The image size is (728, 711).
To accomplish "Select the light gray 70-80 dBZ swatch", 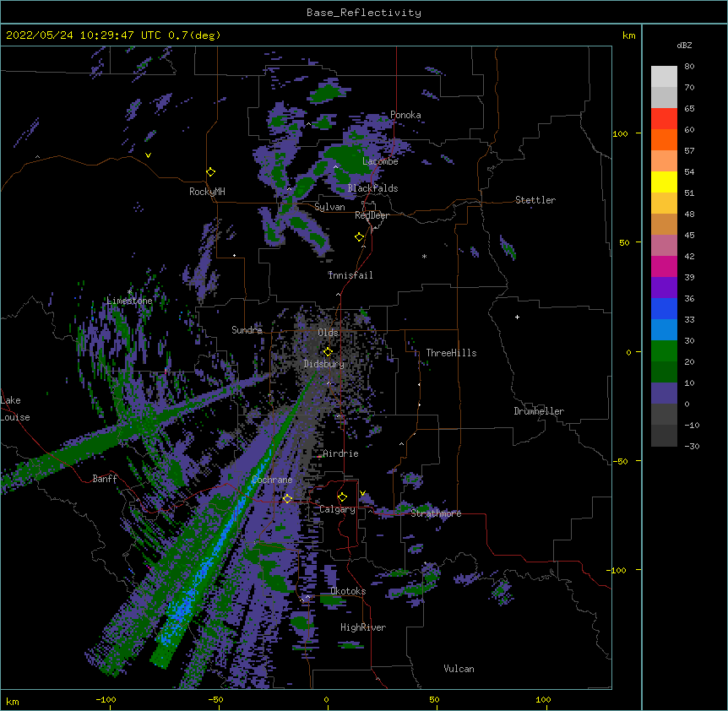I will pos(664,77).
